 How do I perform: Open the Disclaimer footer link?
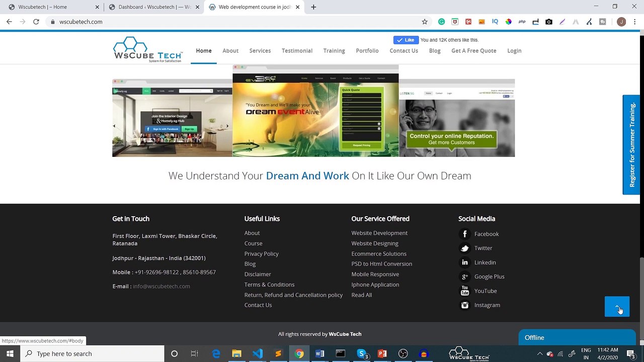coord(258,275)
